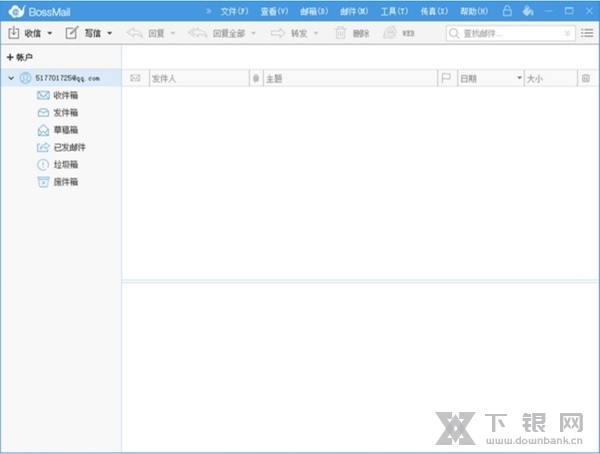Viewport: 600px width, 454px height.
Task: Open the 已发邮件 folder
Action: click(70, 147)
